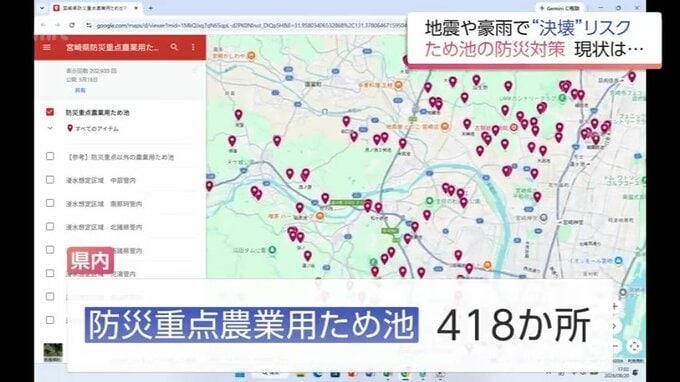Click the search icon in map header

click(x=174, y=47)
